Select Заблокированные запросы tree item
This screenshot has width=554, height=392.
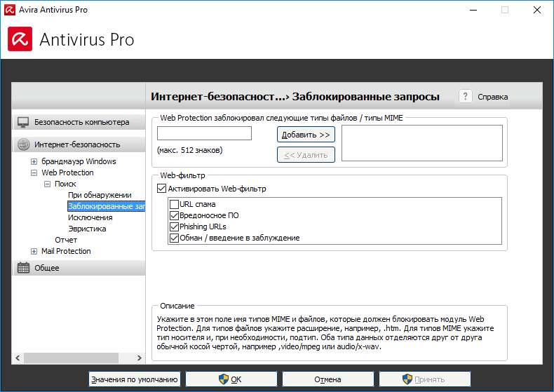click(x=107, y=206)
